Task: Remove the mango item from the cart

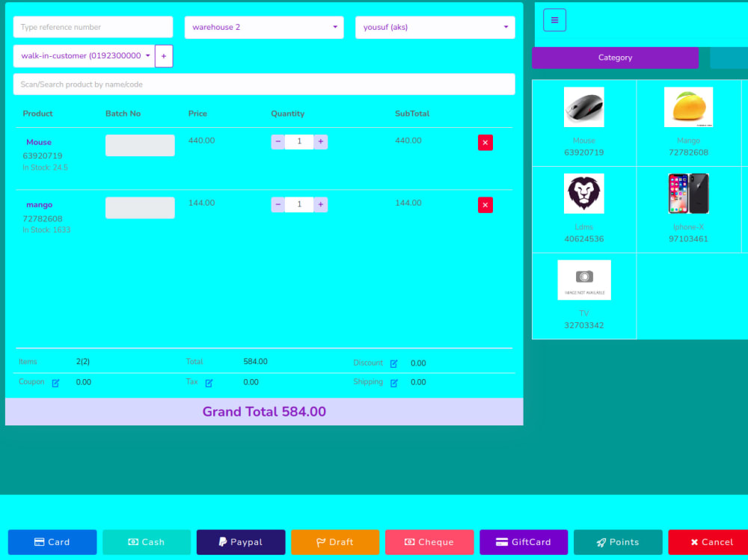Action: pos(485,205)
